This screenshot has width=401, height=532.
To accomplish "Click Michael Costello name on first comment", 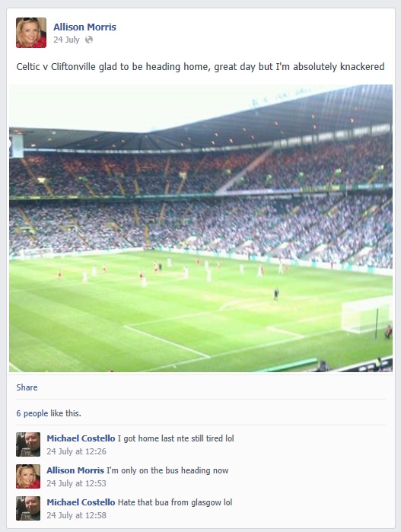I will 81,438.
